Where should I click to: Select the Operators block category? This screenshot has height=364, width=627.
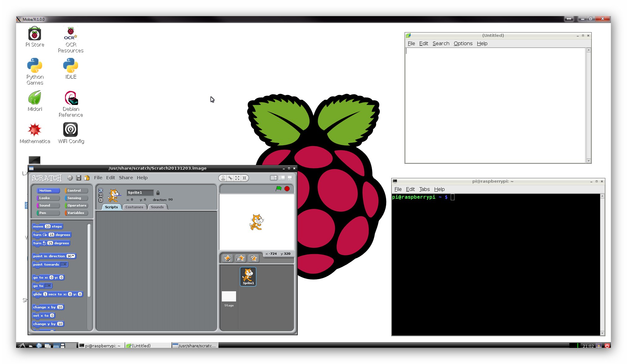(x=77, y=206)
